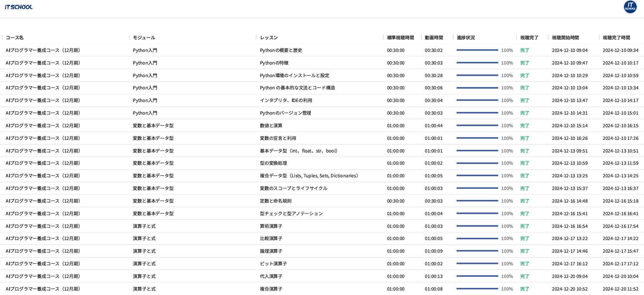
Task: Click end time 2024-12-17 15:47
Action: tap(620, 251)
